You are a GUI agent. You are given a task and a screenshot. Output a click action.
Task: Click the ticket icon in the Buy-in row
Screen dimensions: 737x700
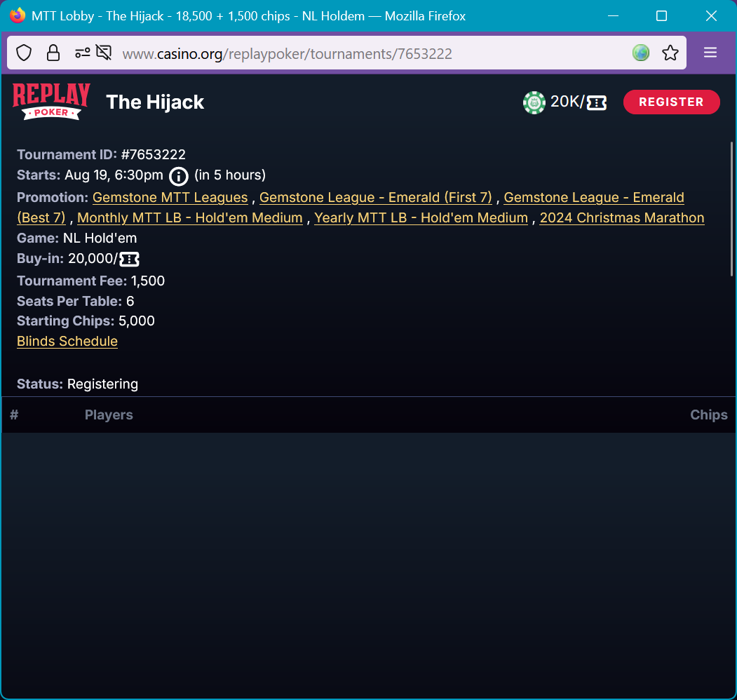pos(129,259)
